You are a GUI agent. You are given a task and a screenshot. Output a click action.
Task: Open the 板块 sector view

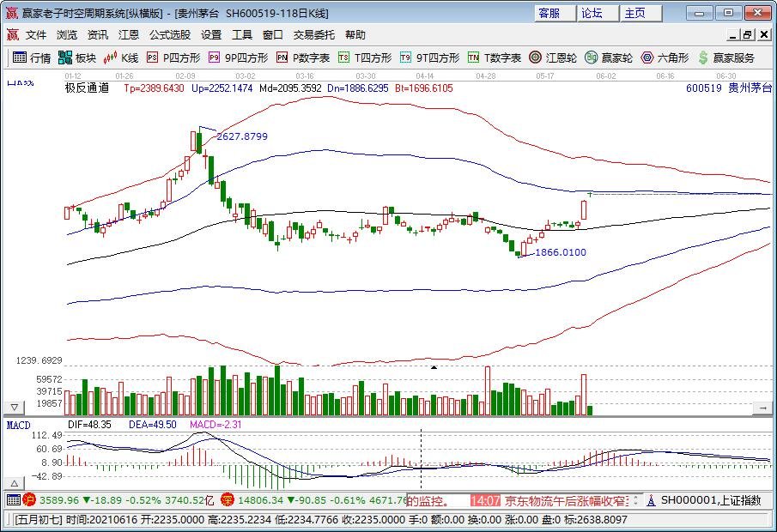point(76,58)
